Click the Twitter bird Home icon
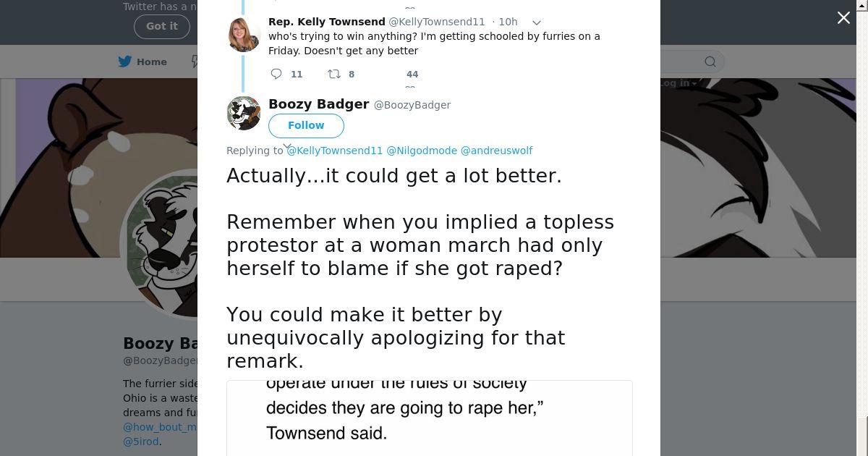Screen dimensions: 868x456 click(x=125, y=62)
